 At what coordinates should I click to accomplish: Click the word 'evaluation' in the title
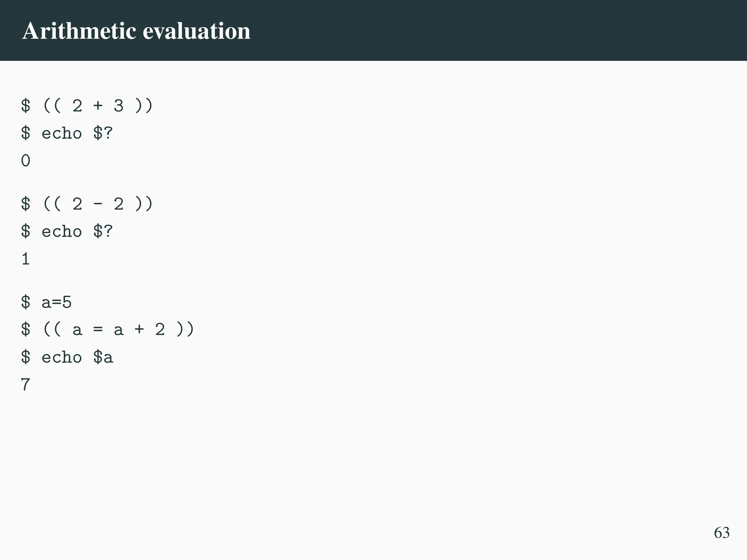click(x=196, y=31)
